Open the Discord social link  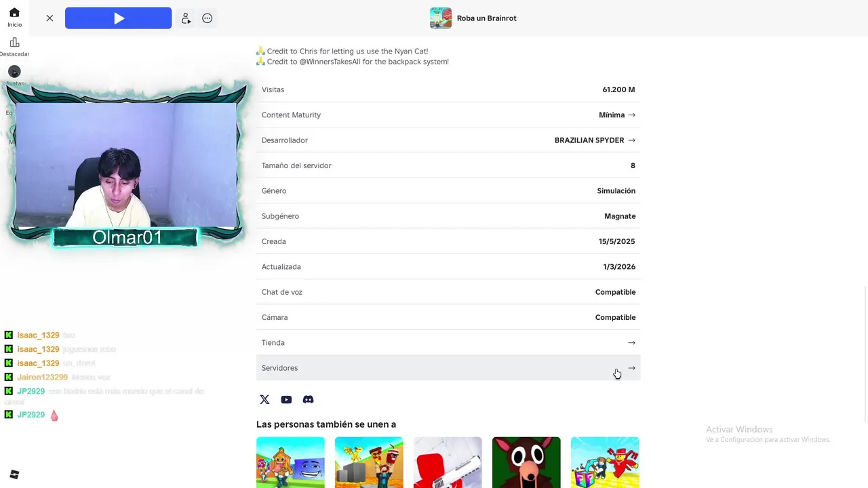tap(308, 400)
